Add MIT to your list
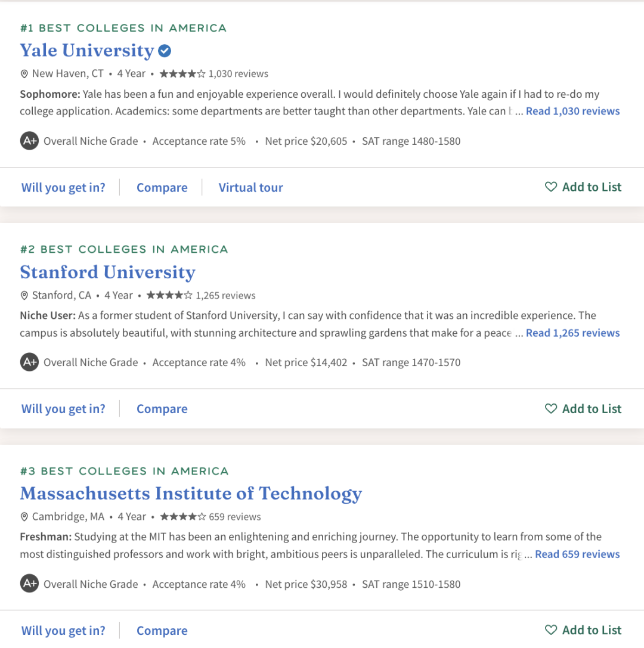 click(x=583, y=630)
